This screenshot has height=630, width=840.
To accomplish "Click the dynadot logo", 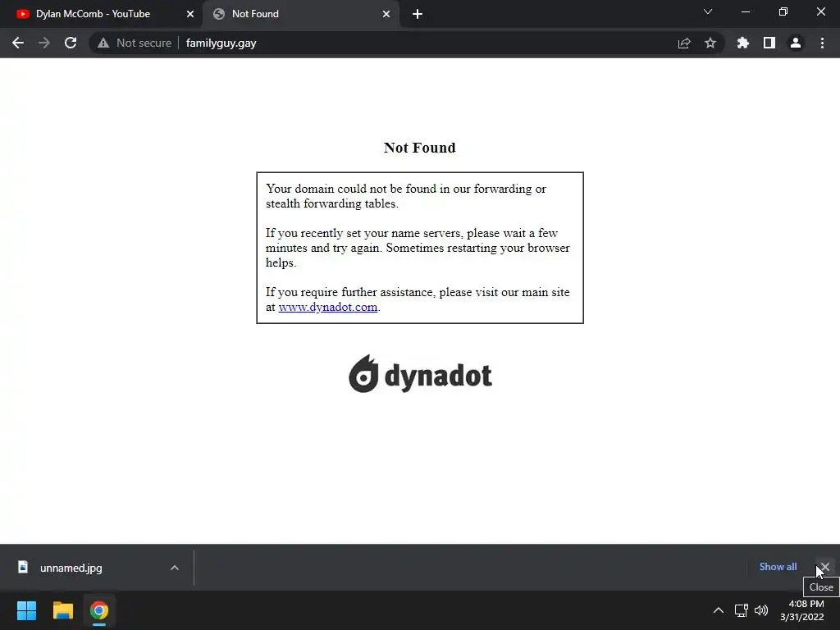I will click(420, 374).
